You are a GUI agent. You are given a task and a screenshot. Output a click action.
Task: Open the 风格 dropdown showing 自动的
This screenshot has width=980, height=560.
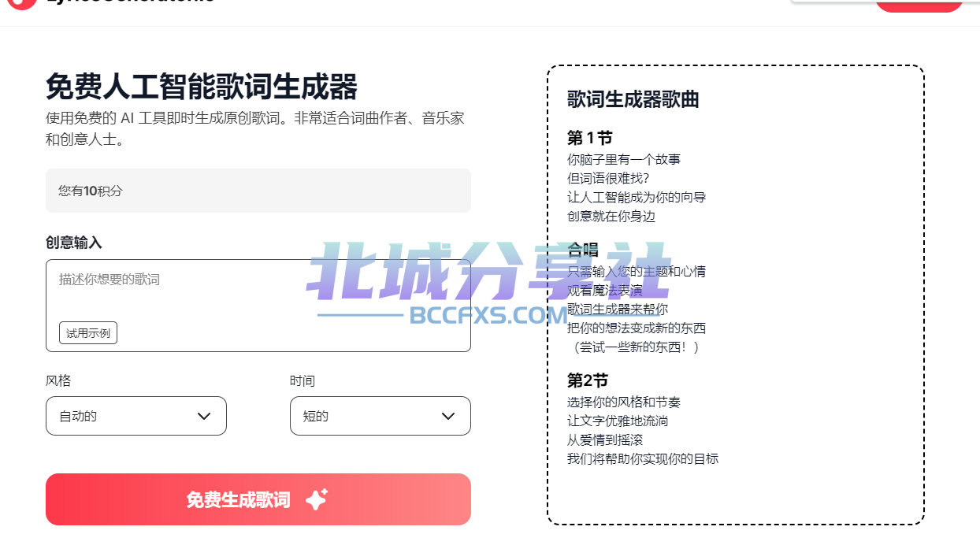pos(136,416)
